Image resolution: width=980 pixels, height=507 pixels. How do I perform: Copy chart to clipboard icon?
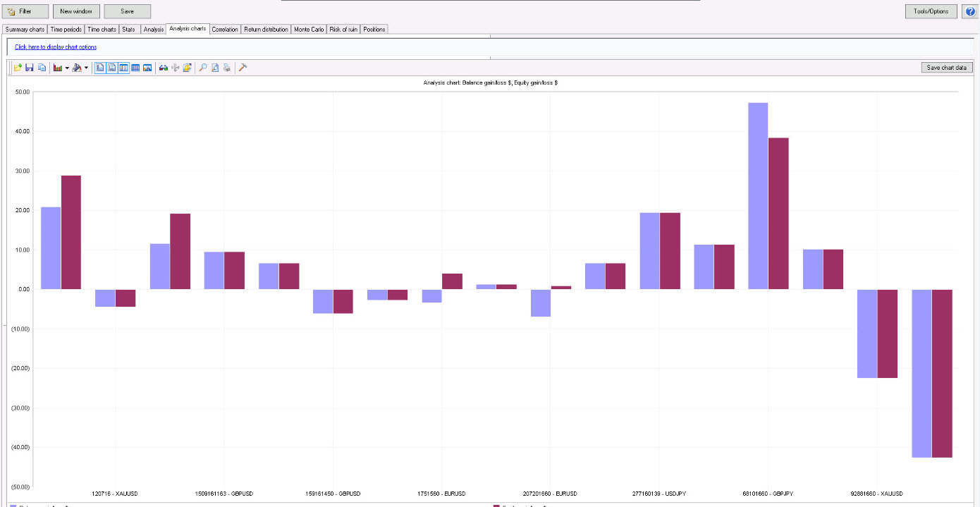pos(42,68)
